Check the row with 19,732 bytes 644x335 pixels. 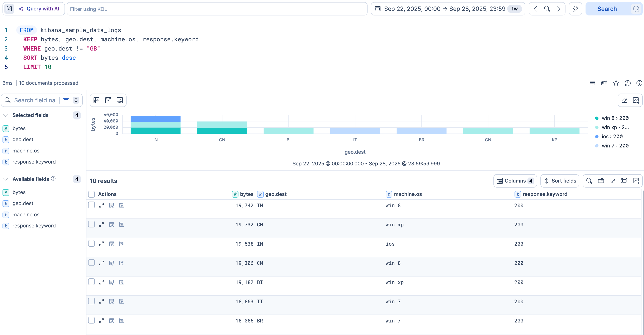[x=91, y=224]
